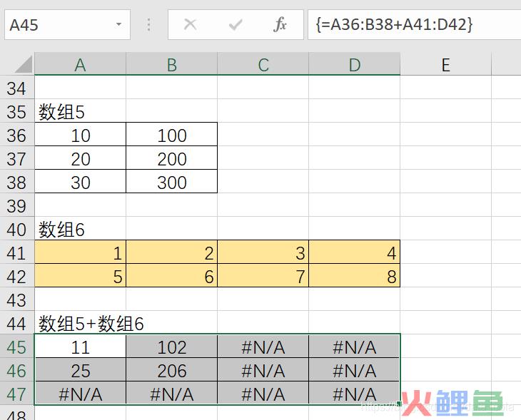Screen dimensions: 521x420
Task: Click cell containing 100
Action: coord(172,135)
